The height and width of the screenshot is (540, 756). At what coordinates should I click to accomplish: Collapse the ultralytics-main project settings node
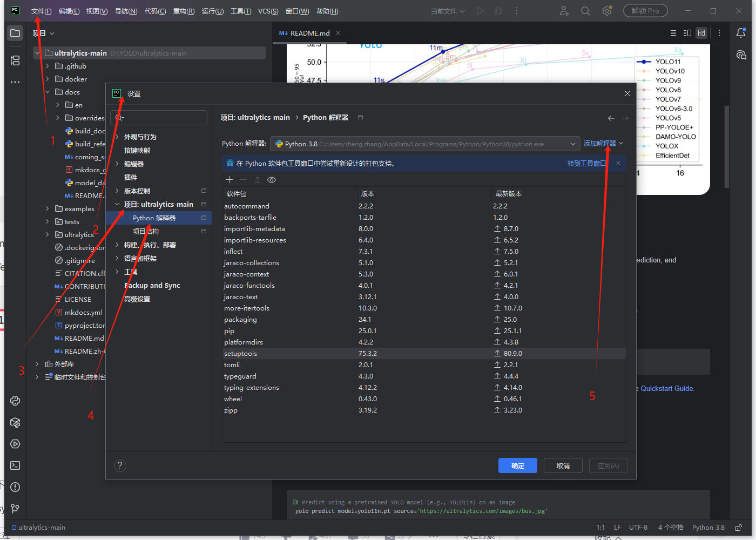(x=117, y=205)
